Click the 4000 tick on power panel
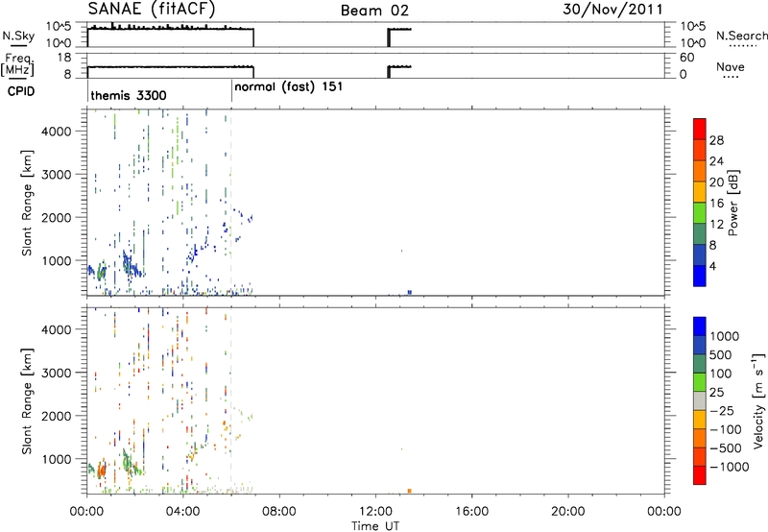Image resolution: width=768 pixels, height=532 pixels. tap(57, 132)
